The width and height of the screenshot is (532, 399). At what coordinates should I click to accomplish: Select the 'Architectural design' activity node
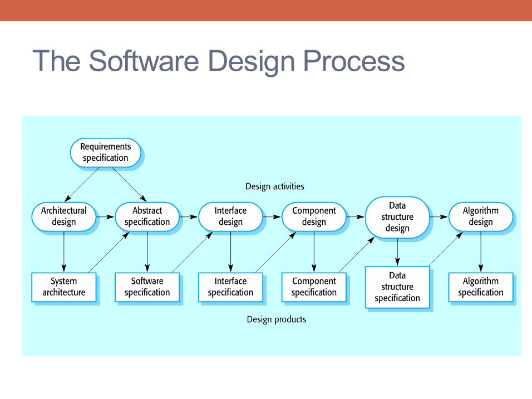tap(64, 216)
